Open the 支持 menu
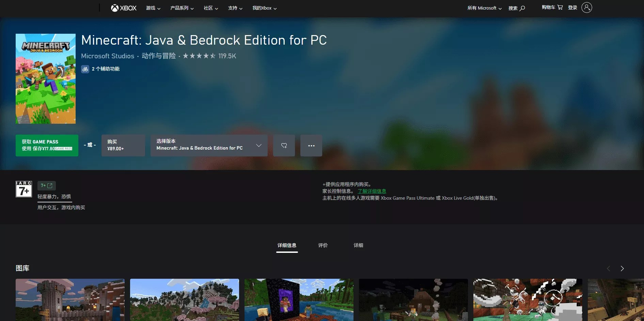Screen dimensions: 644x321 tap(235, 8)
